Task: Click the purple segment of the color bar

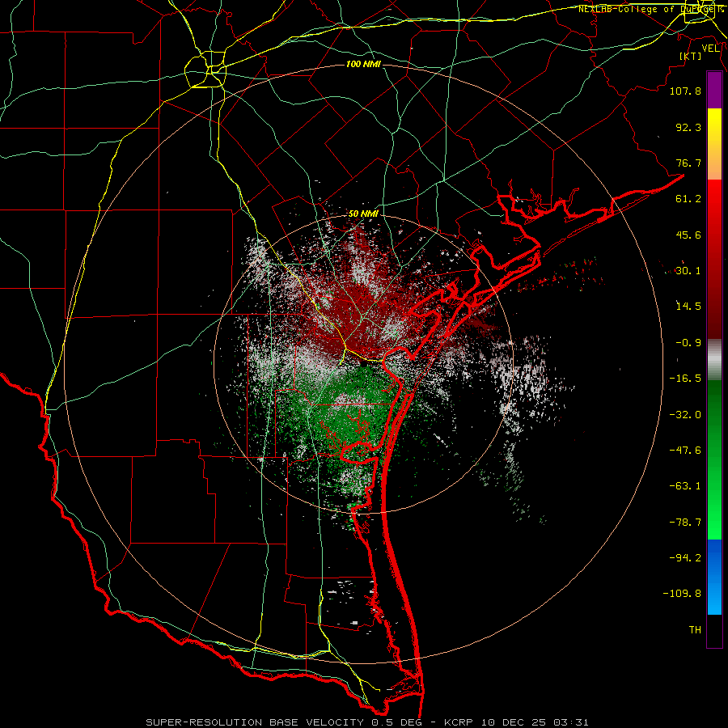Action: [x=714, y=90]
